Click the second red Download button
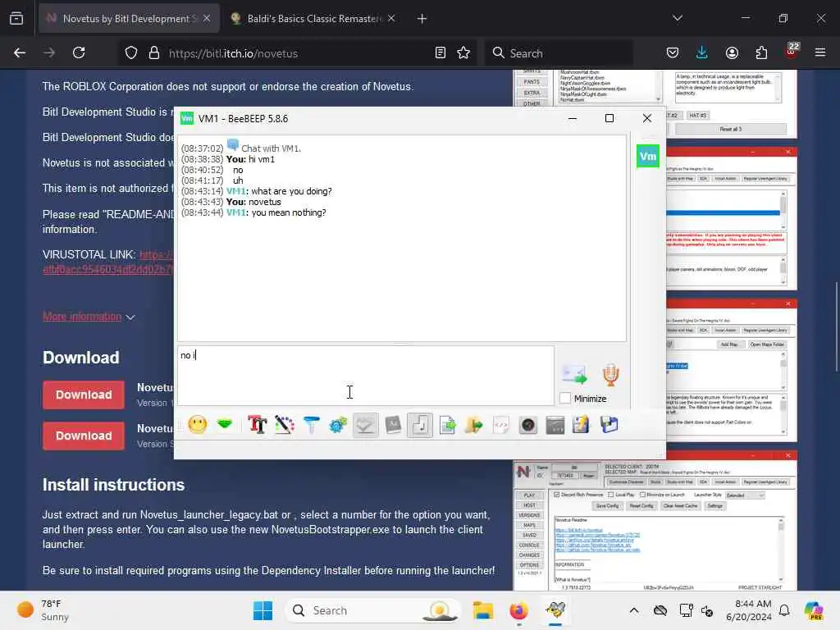Image resolution: width=840 pixels, height=630 pixels. click(84, 436)
